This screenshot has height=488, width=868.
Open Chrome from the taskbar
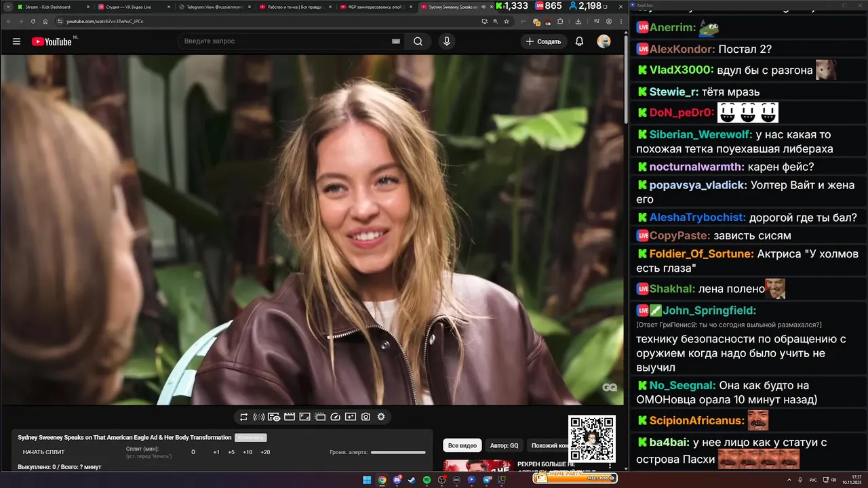382,480
